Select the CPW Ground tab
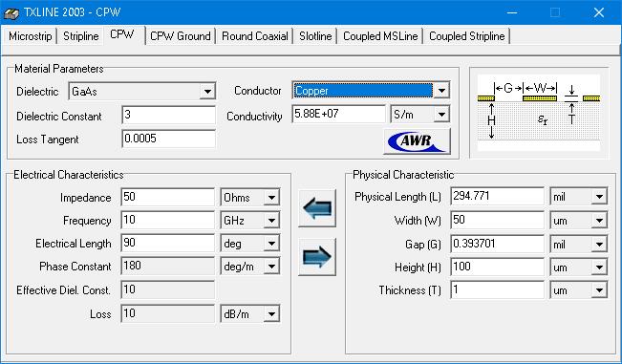The width and height of the screenshot is (622, 364). tap(180, 36)
